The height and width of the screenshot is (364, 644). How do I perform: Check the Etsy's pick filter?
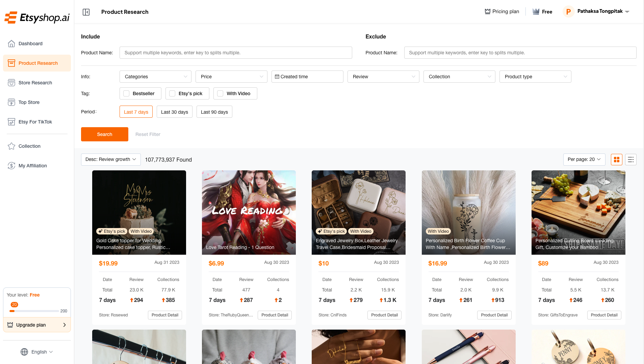coord(172,93)
